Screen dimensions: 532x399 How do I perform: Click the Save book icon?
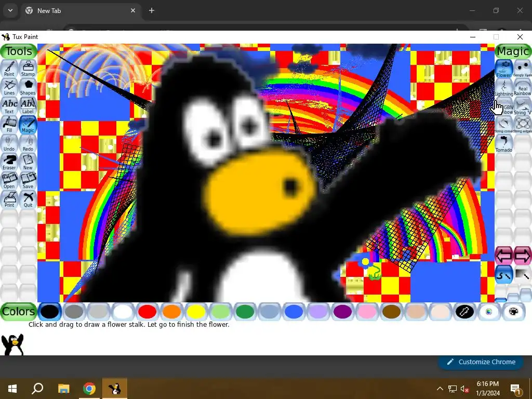point(28,181)
